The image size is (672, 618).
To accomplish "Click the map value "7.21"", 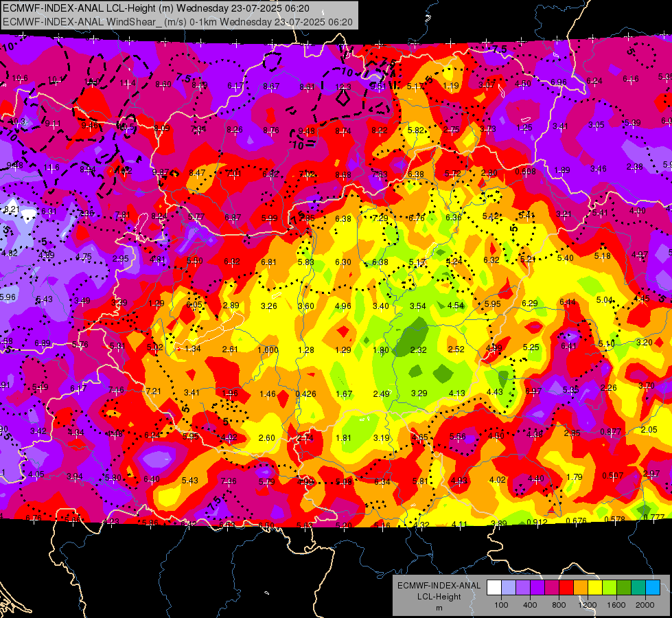I will click(x=154, y=391).
